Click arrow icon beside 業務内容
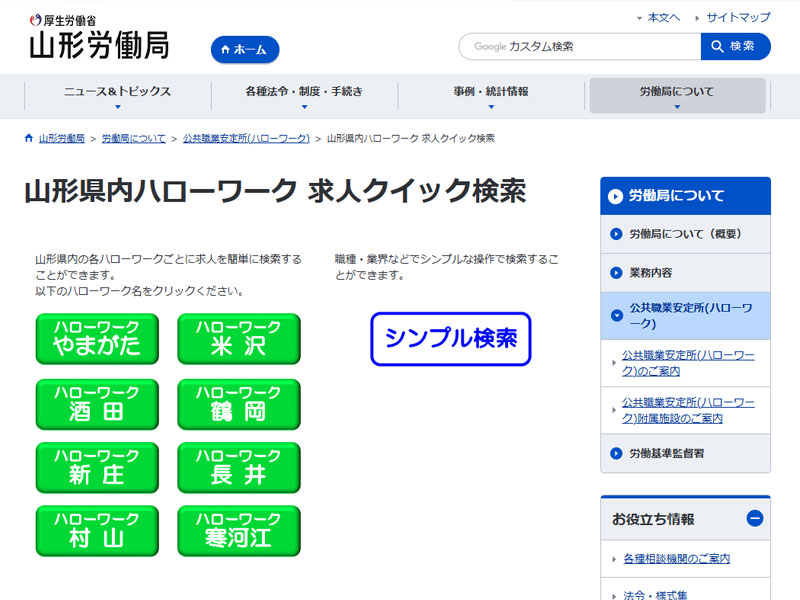This screenshot has width=800, height=600. pyautogui.click(x=616, y=273)
